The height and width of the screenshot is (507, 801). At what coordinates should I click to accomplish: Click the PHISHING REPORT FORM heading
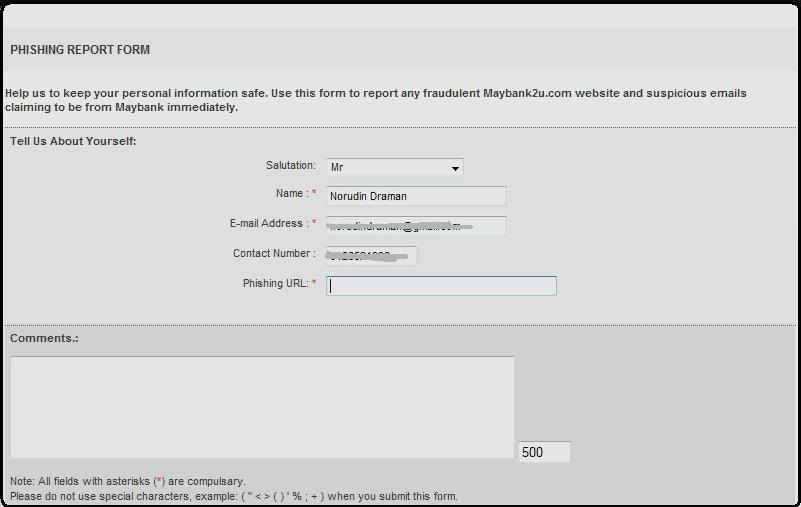tap(80, 50)
